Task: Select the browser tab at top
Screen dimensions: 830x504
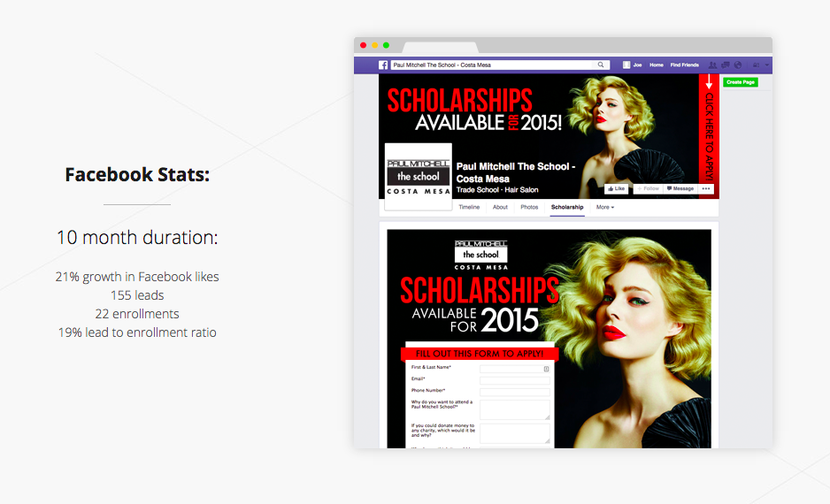Action: click(x=441, y=47)
